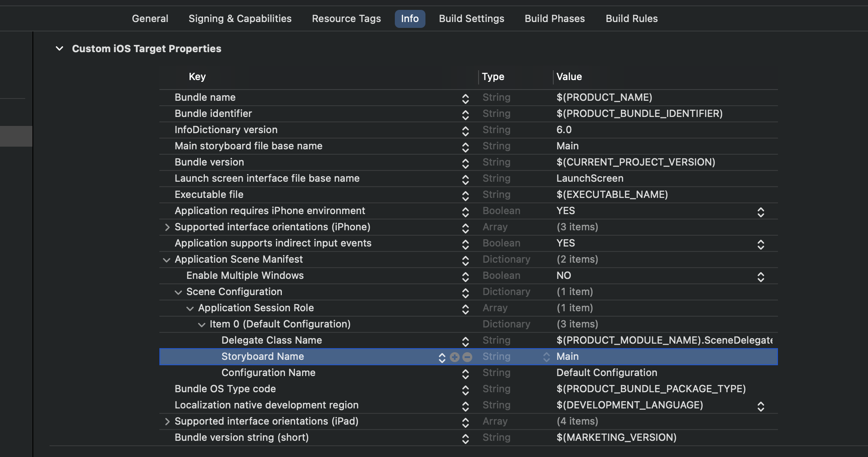Open the Type stepper on Storyboard Name row

click(x=547, y=357)
